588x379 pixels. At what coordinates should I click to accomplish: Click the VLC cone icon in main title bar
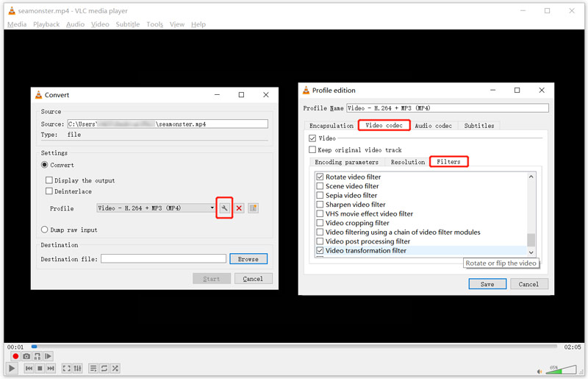click(x=12, y=11)
